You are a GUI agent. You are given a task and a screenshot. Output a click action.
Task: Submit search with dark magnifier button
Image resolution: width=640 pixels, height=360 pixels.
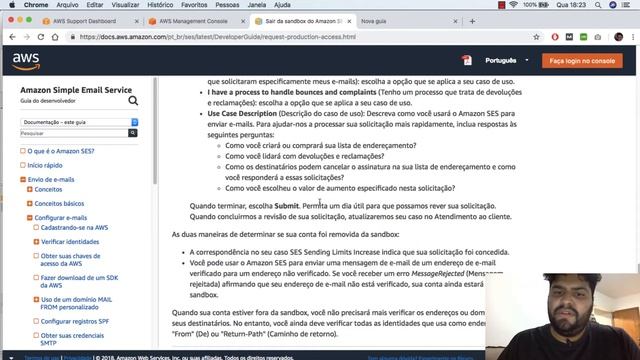133,133
